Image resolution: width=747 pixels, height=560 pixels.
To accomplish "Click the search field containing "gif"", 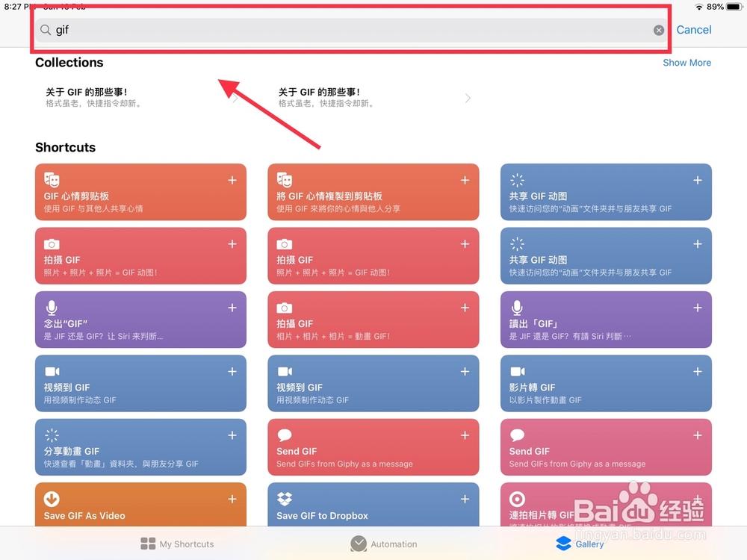I will click(352, 30).
